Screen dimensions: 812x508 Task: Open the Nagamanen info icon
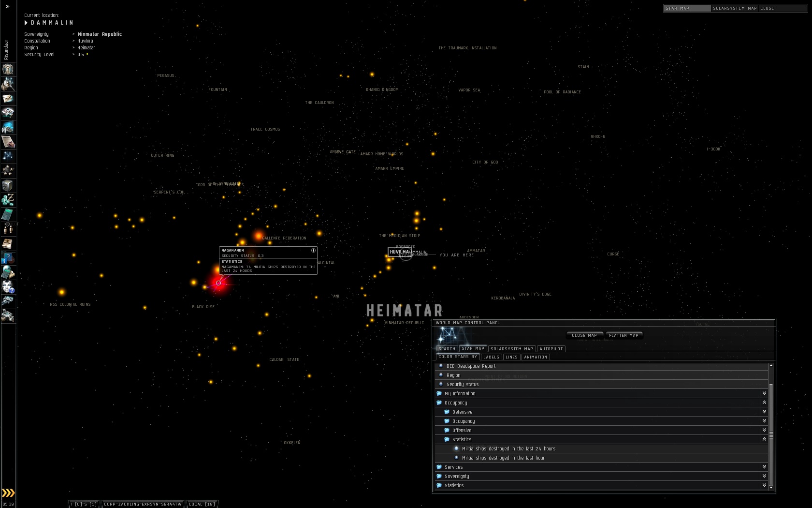coord(313,251)
